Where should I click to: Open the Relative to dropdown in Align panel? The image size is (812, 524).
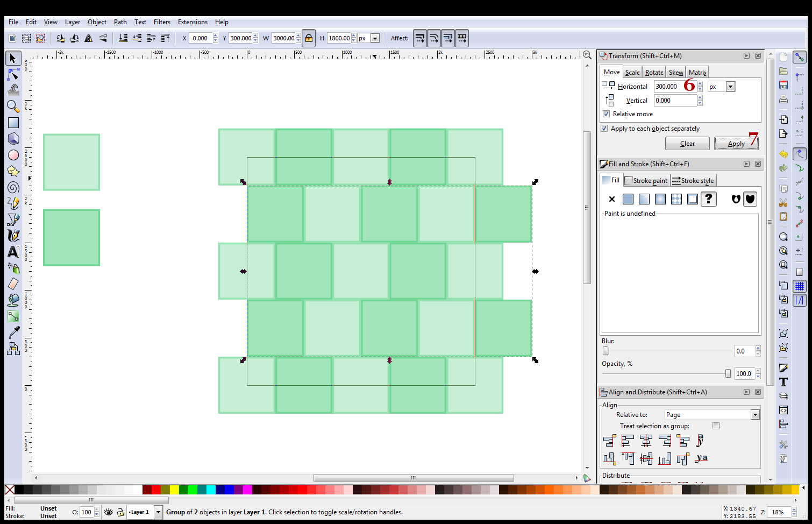755,414
